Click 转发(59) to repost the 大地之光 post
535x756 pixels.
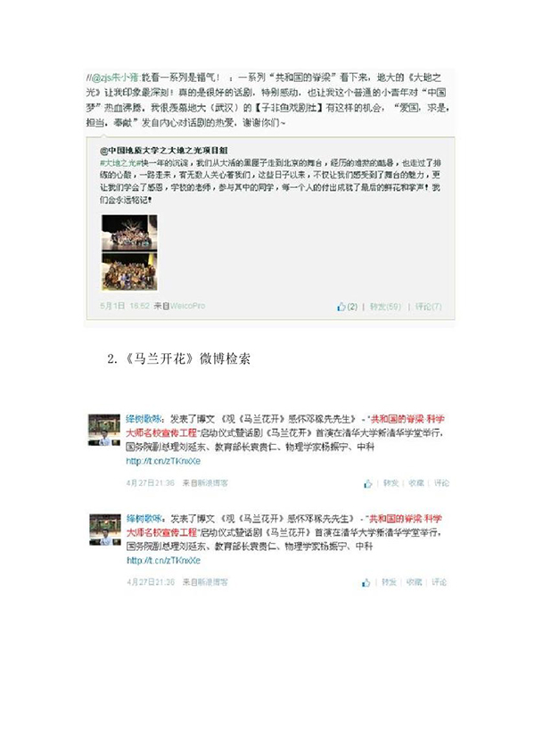(x=385, y=306)
